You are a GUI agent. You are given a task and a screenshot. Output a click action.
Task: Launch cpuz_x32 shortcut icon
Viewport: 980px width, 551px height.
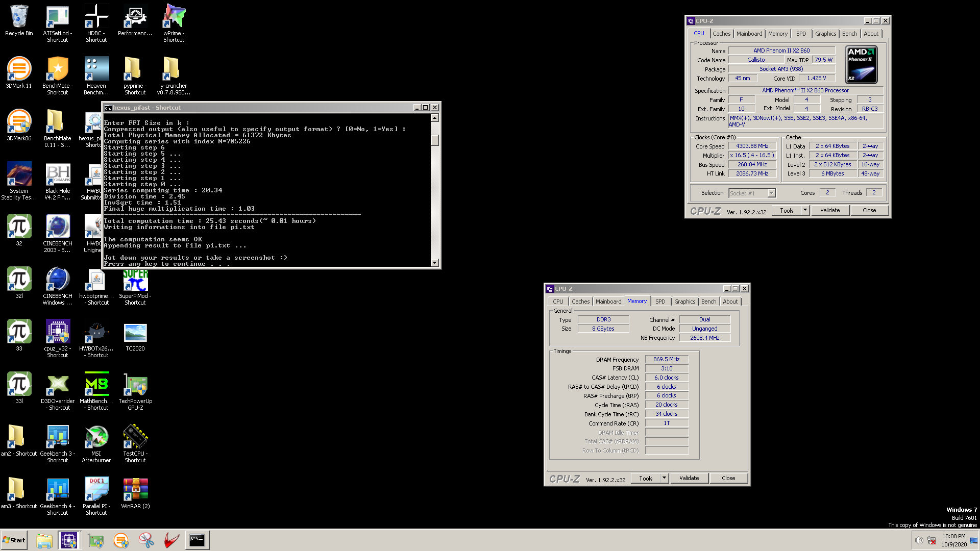58,338
